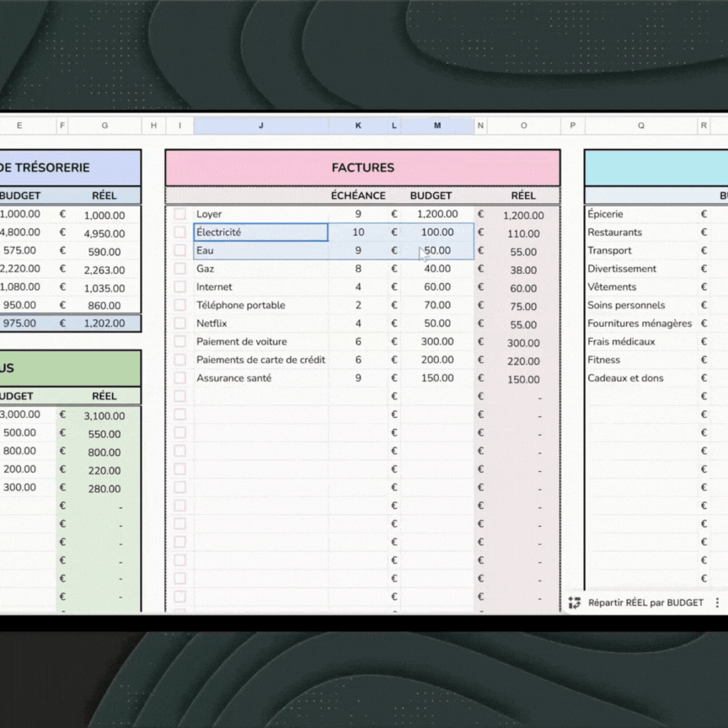Select column M header

tap(437, 126)
